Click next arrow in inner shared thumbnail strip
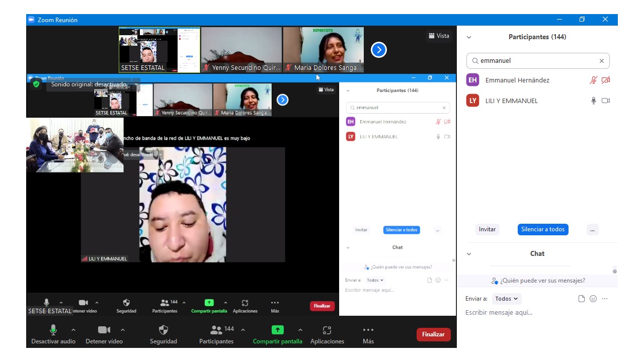 coord(283,100)
